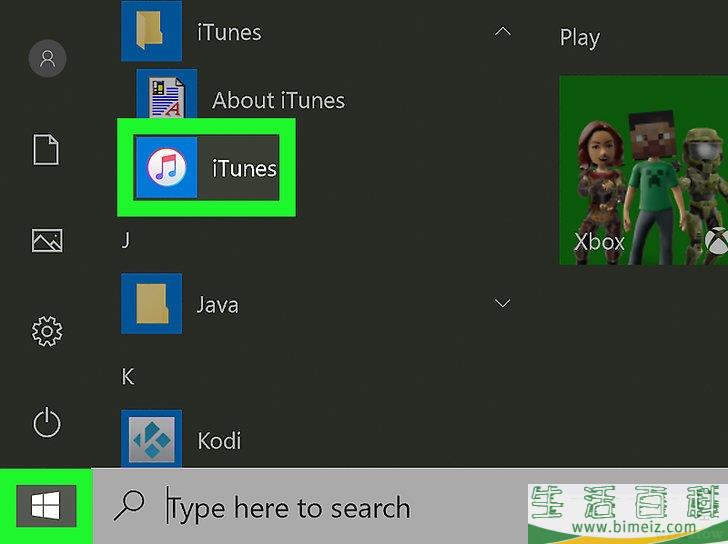Click the Java folder name text

pyautogui.click(x=217, y=305)
